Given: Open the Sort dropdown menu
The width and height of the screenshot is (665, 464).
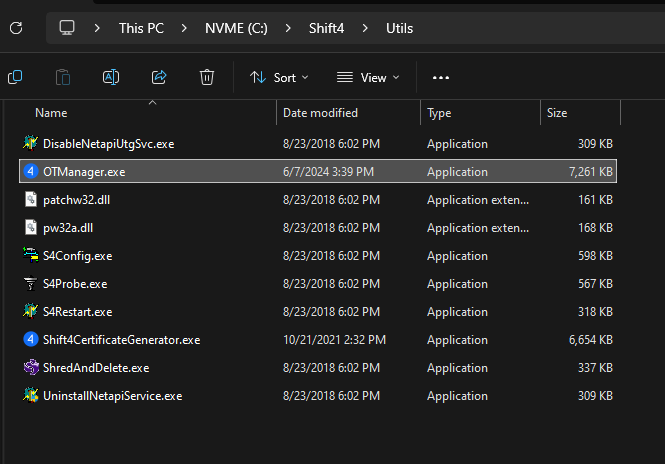Looking at the screenshot, I should (279, 77).
